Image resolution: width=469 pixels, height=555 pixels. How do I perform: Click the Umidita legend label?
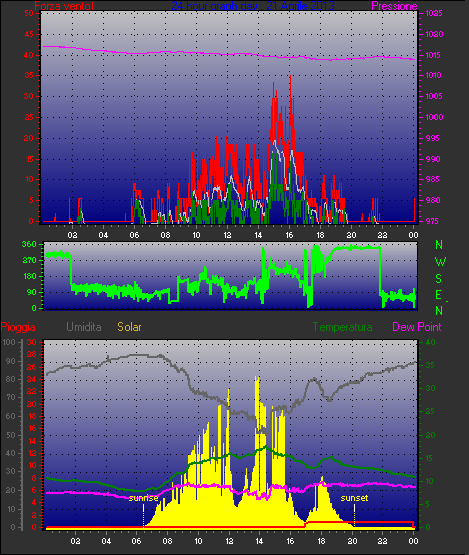84,327
